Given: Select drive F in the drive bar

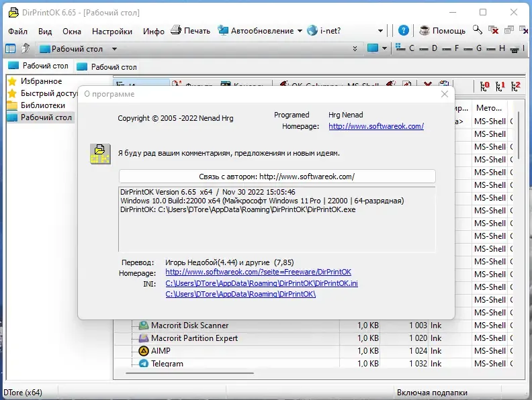Looking at the screenshot, I should 451,48.
